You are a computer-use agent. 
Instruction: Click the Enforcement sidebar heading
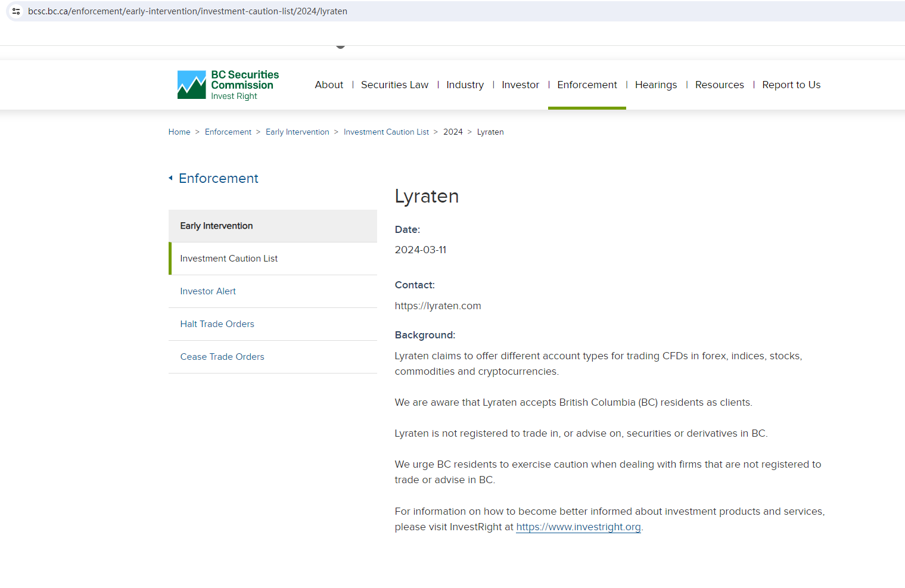pos(219,178)
